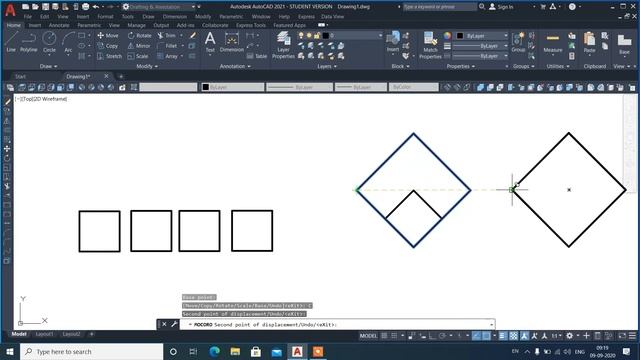
Task: Open command line history dropdown arrow
Action: pyautogui.click(x=491, y=324)
